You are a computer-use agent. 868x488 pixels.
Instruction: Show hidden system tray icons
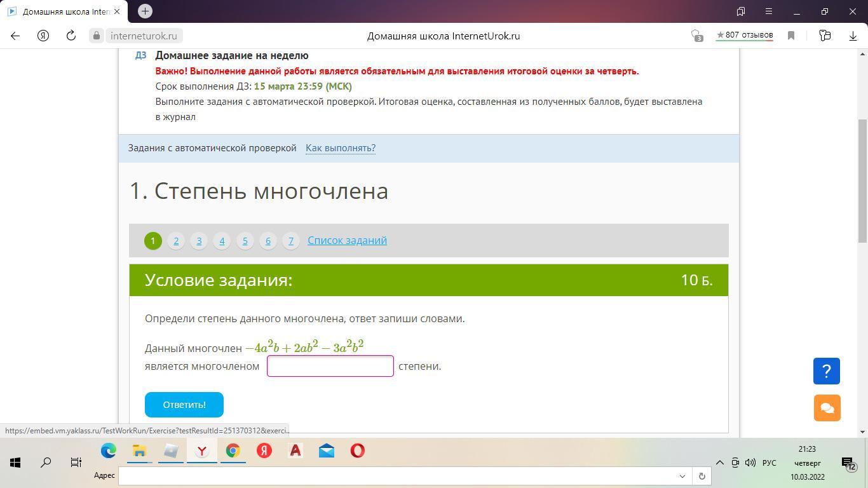tap(719, 463)
